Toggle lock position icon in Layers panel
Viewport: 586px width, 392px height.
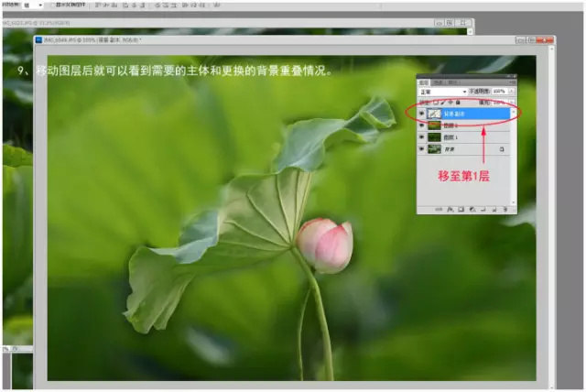pos(450,103)
